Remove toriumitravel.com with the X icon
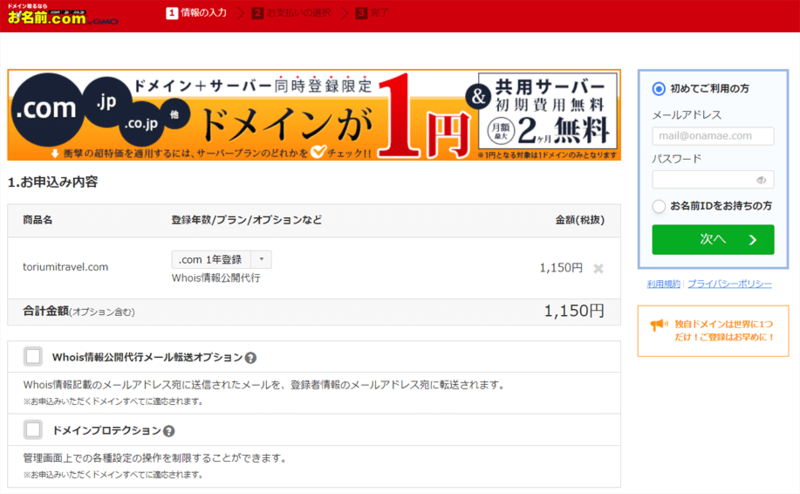This screenshot has height=494, width=800. pyautogui.click(x=598, y=268)
